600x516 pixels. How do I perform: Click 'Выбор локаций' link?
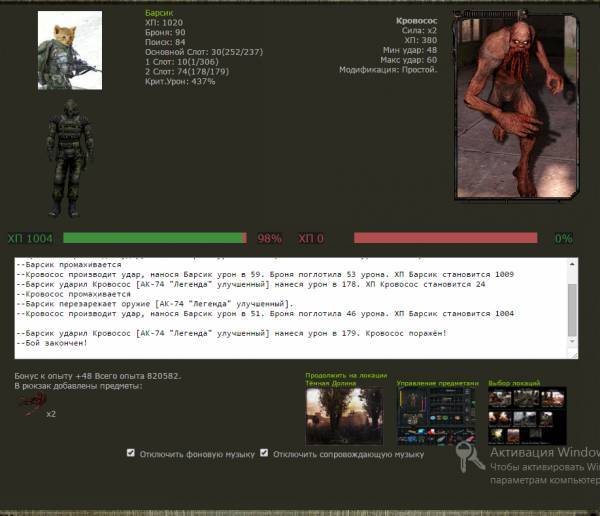point(513,383)
